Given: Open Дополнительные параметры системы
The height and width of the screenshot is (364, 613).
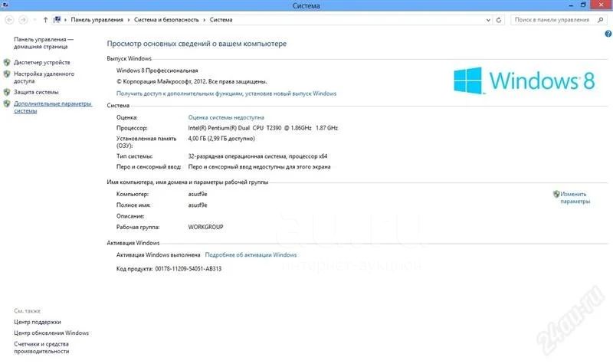Looking at the screenshot, I should pos(52,107).
